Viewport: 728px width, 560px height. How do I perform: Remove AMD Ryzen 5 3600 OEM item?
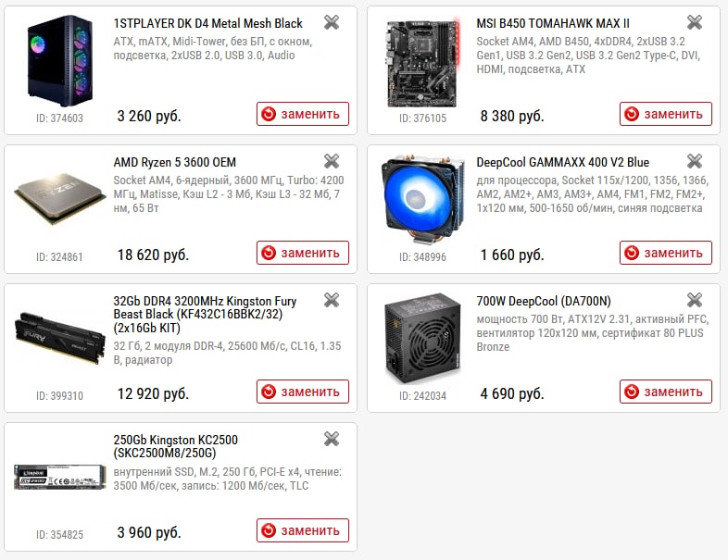click(x=332, y=161)
